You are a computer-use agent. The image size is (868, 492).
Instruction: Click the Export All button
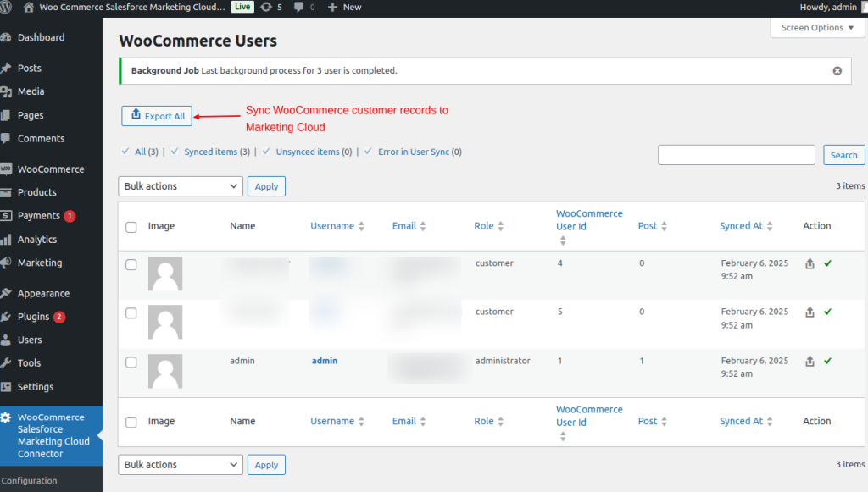pos(158,116)
